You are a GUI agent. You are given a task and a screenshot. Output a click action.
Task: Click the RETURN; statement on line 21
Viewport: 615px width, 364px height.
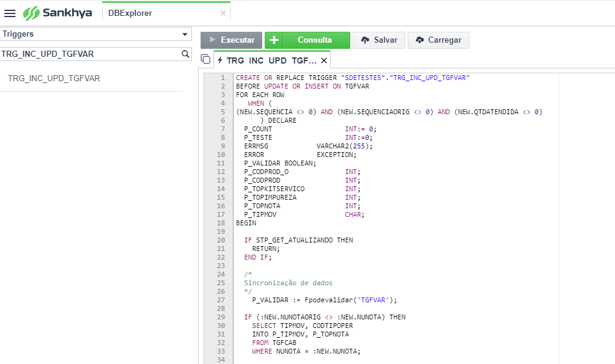point(266,249)
